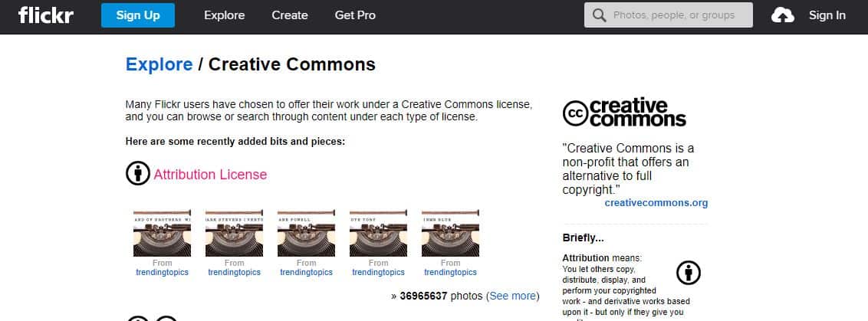This screenshot has width=868, height=321.
Task: Click the icon beside Attribution License
Action: pyautogui.click(x=137, y=174)
